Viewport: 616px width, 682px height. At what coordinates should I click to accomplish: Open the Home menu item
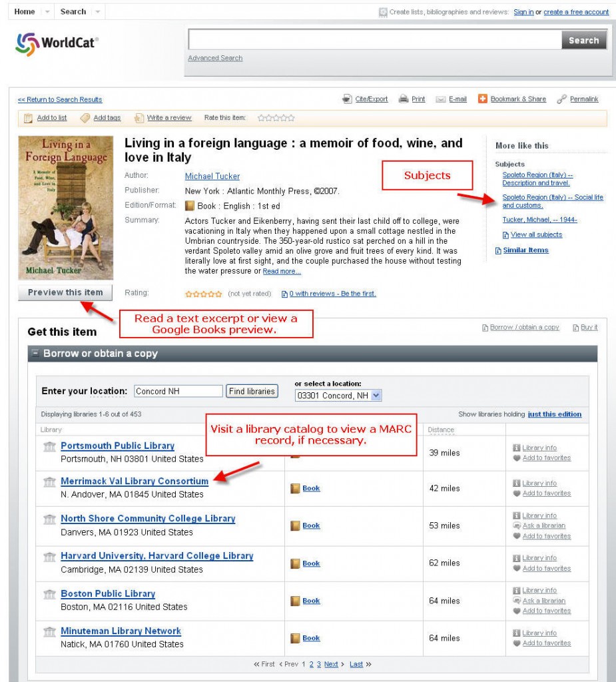tap(25, 12)
